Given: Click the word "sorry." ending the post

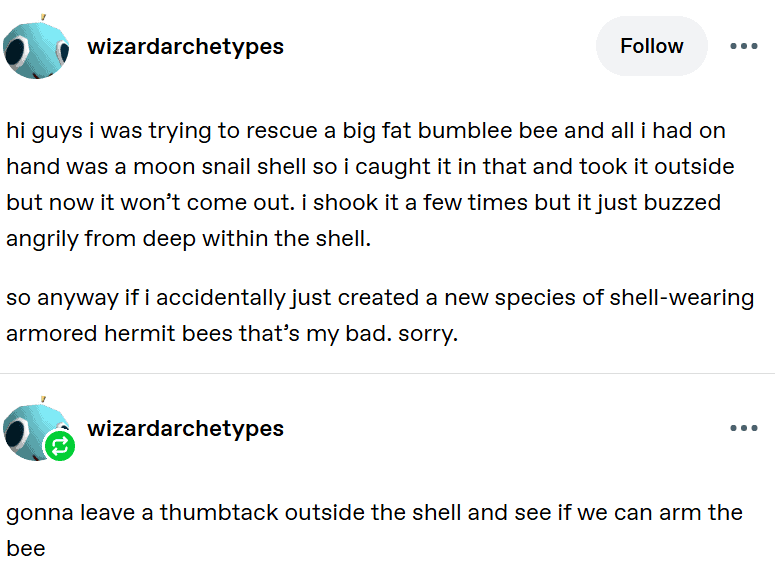Looking at the screenshot, I should [428, 334].
